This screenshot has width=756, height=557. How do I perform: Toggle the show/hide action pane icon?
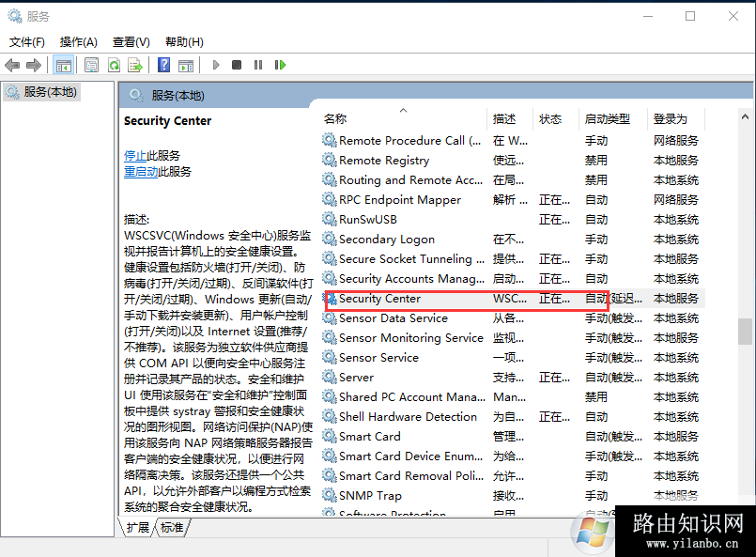(x=186, y=65)
